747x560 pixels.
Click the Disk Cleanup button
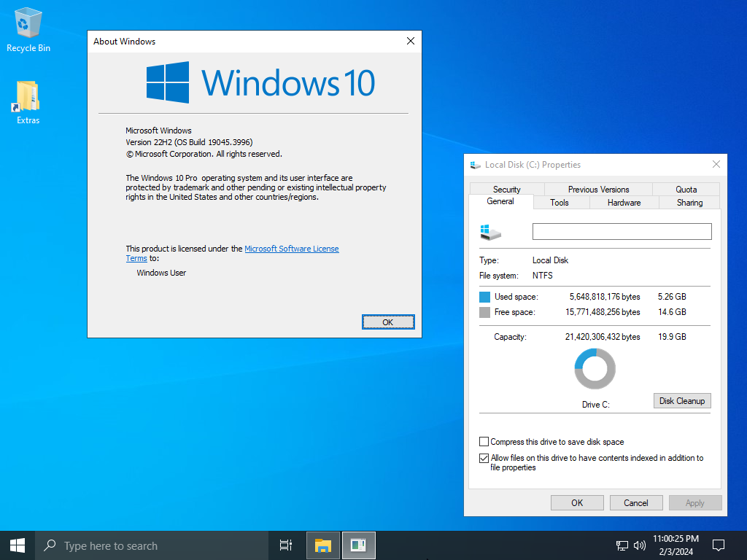click(x=682, y=401)
